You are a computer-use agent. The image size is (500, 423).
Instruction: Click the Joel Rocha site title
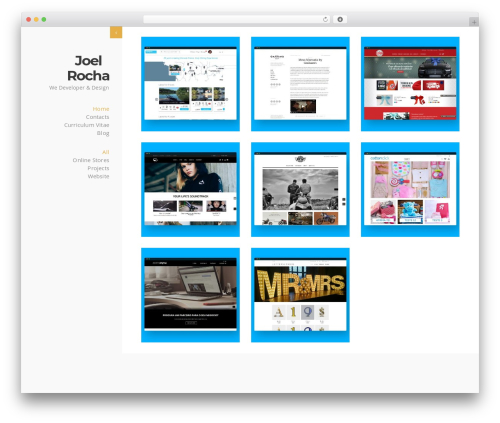88,68
